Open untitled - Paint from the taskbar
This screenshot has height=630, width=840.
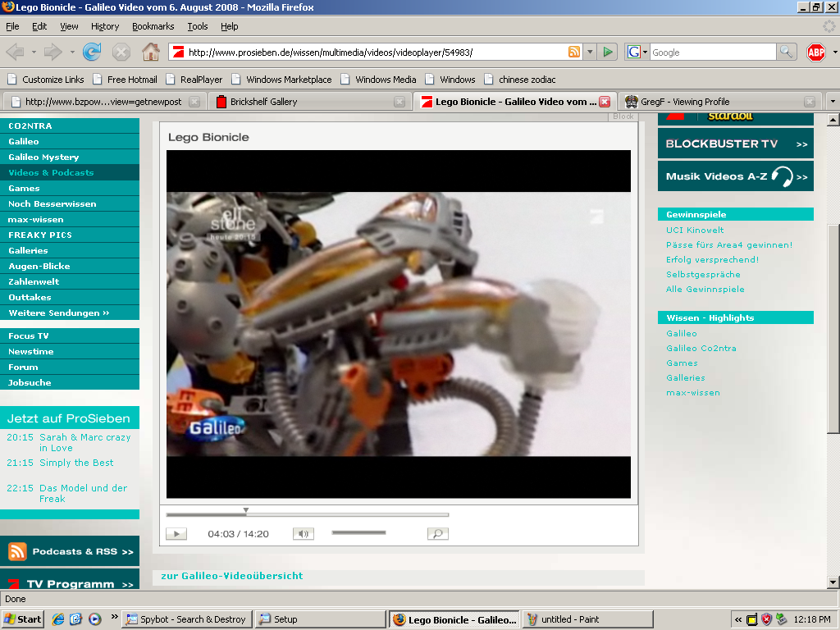click(x=587, y=619)
